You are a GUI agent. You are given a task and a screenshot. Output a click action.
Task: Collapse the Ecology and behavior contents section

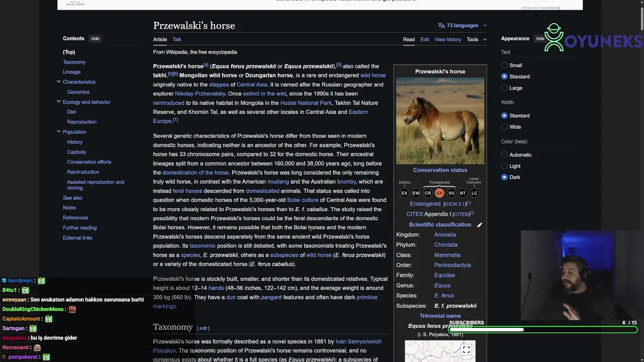(x=58, y=102)
